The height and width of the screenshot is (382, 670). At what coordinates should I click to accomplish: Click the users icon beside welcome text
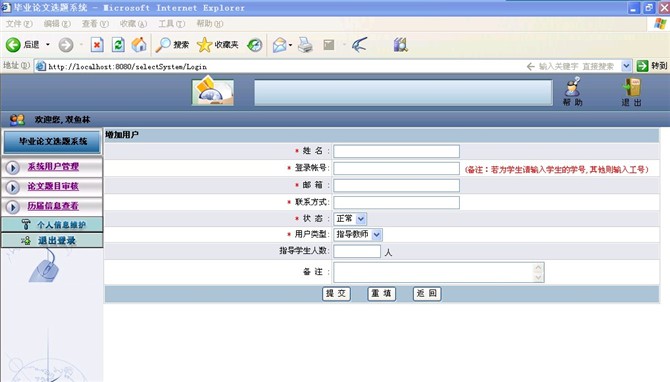click(17, 120)
